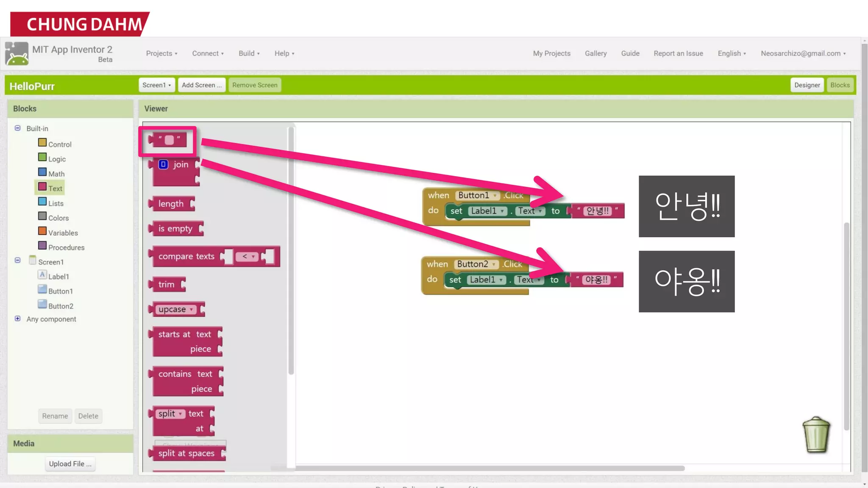Open the Lists blocks drawer

point(56,203)
